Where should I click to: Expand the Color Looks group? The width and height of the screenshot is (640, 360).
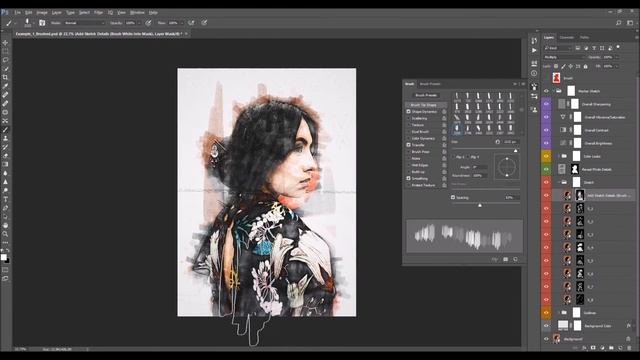coord(559,156)
